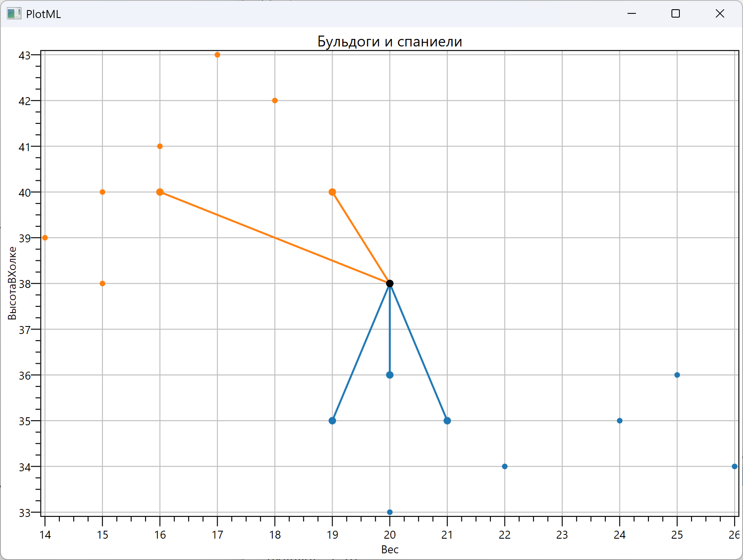
Task: Click the 'Вес' horizontal axis label
Action: click(389, 550)
